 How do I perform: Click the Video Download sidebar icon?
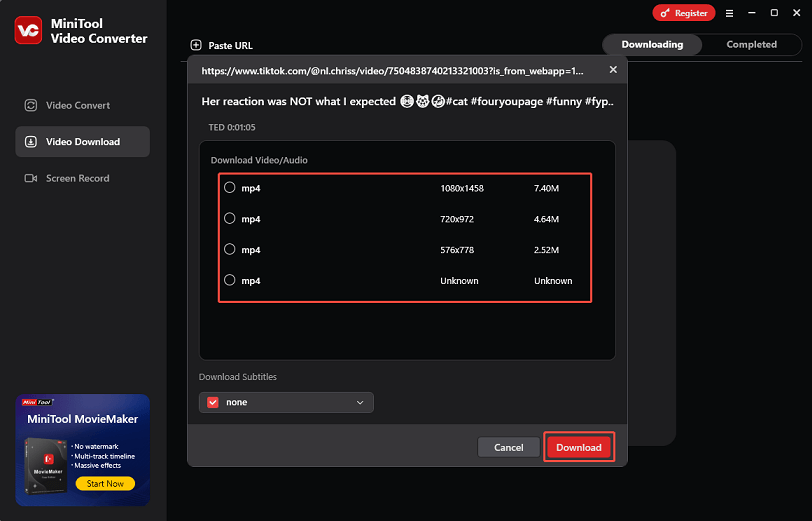[x=31, y=141]
